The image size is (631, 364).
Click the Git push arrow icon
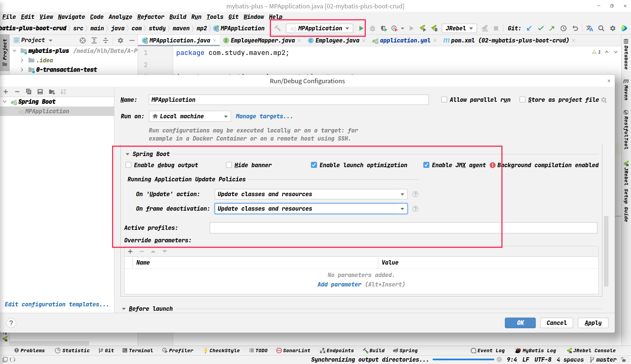point(552,28)
